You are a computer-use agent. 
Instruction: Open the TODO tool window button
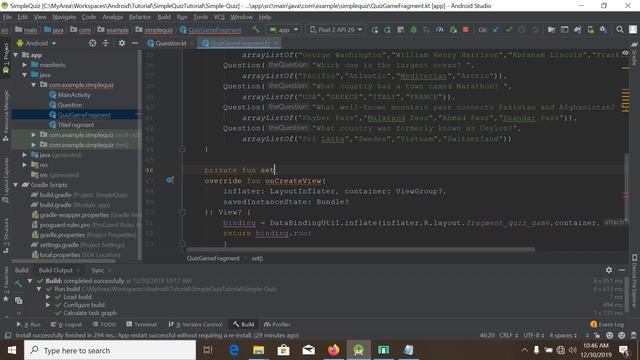(x=104, y=324)
